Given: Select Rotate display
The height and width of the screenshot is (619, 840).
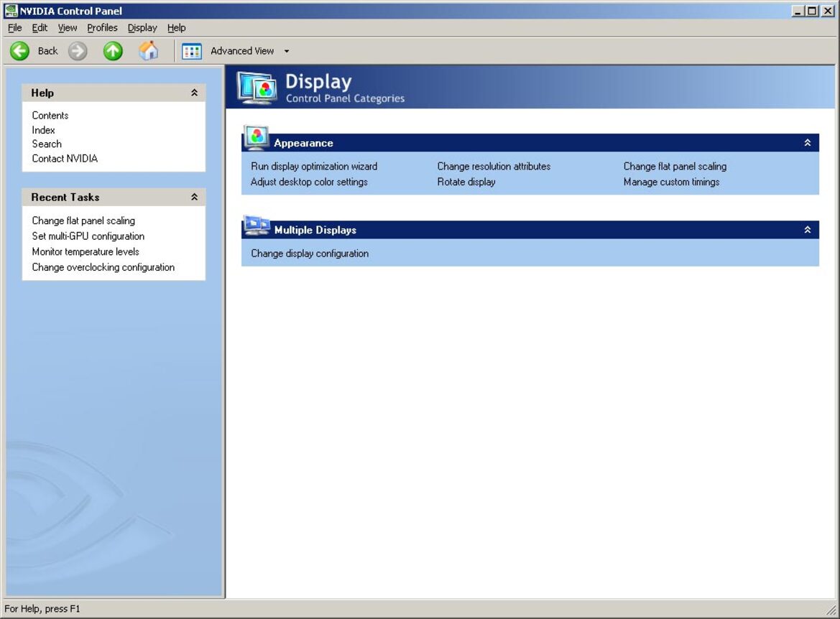Looking at the screenshot, I should pos(466,182).
